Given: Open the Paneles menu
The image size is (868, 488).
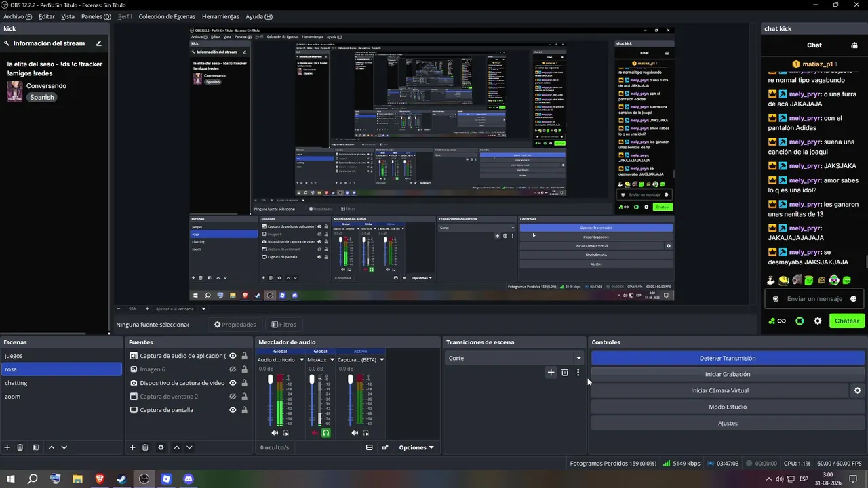Looking at the screenshot, I should [x=96, y=16].
